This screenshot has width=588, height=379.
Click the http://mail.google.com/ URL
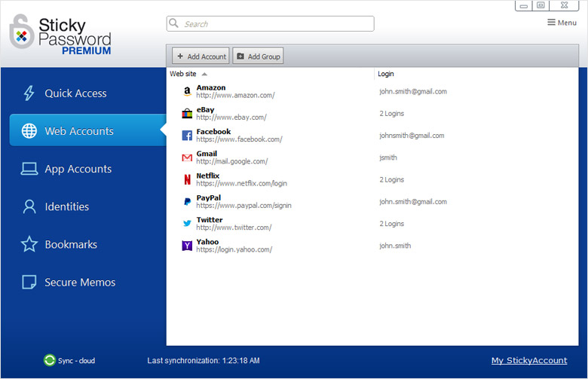[232, 161]
